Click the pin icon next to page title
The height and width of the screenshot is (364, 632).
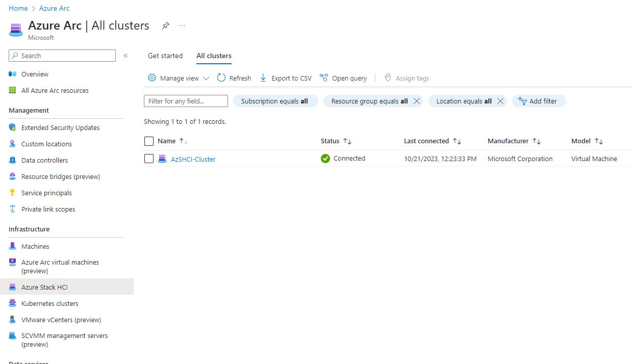point(166,26)
